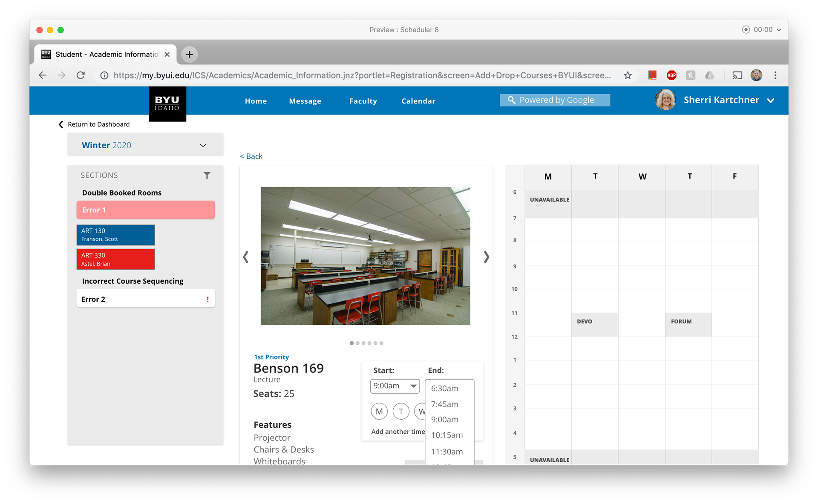818x504 pixels.
Task: Click Return to Dashboard
Action: tap(98, 124)
